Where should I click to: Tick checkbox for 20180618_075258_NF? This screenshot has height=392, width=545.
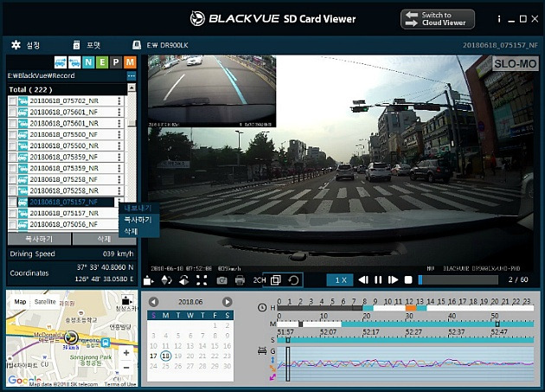point(13,180)
